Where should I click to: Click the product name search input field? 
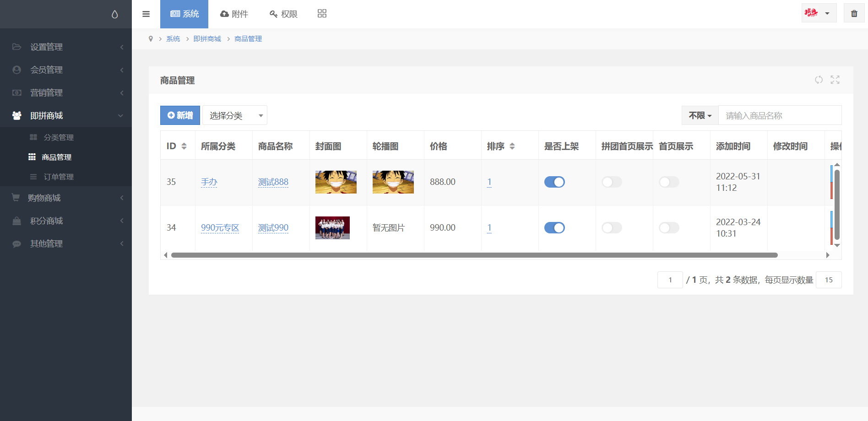coord(780,115)
